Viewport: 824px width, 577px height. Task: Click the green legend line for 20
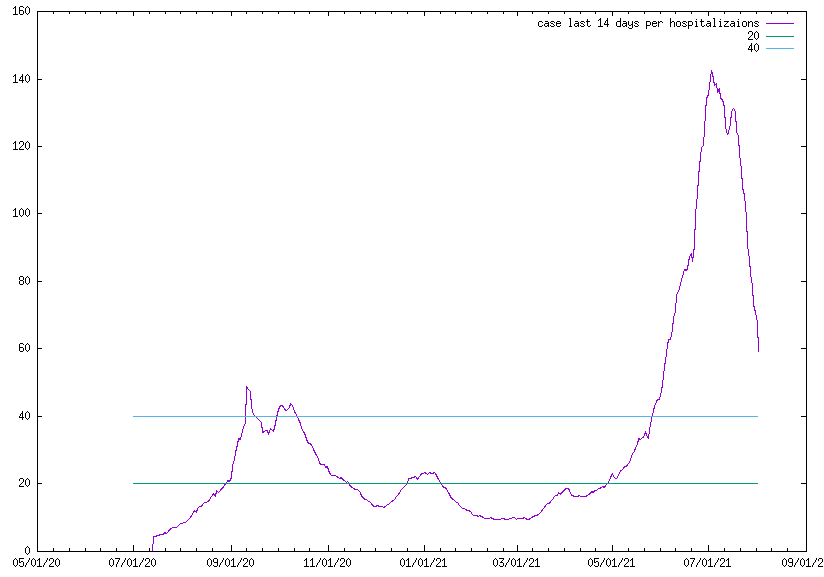click(x=780, y=35)
